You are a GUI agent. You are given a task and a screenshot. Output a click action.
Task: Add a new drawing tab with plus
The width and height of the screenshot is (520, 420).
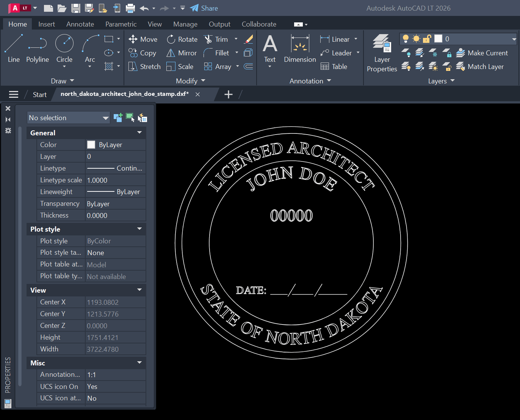[229, 94]
